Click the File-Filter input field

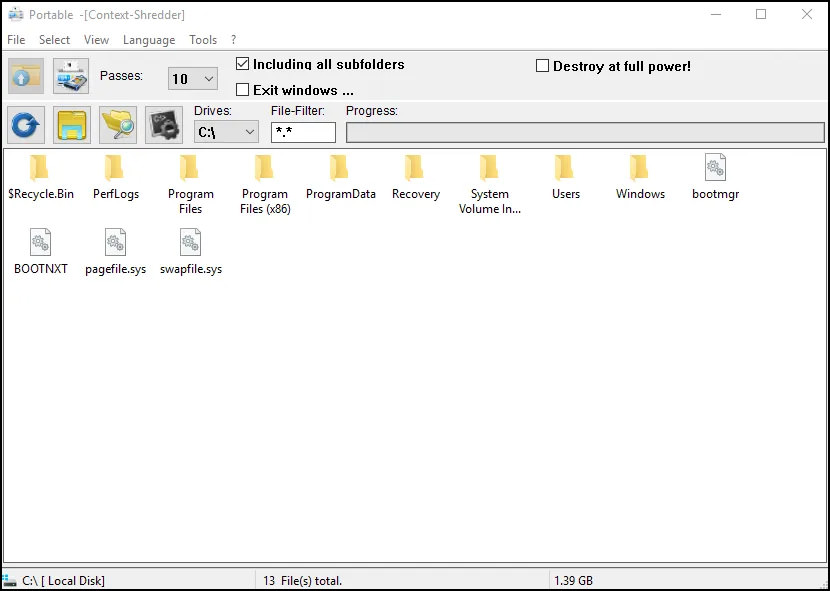click(303, 132)
